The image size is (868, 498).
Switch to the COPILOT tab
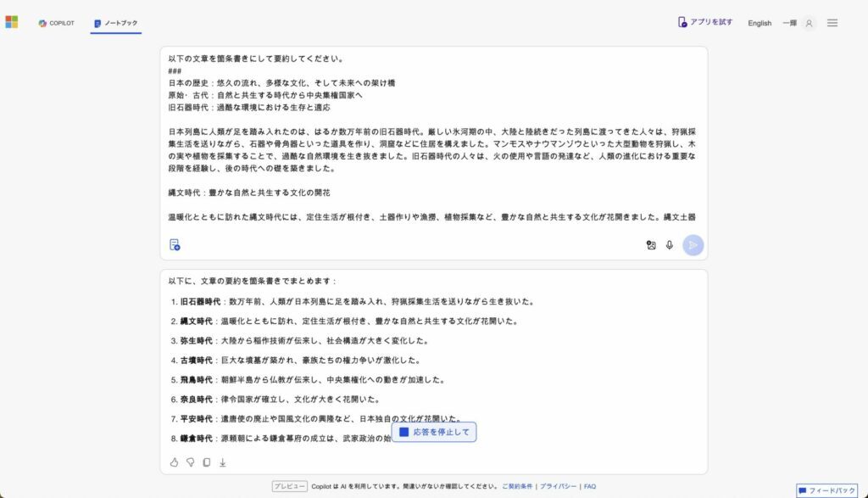[x=56, y=23]
